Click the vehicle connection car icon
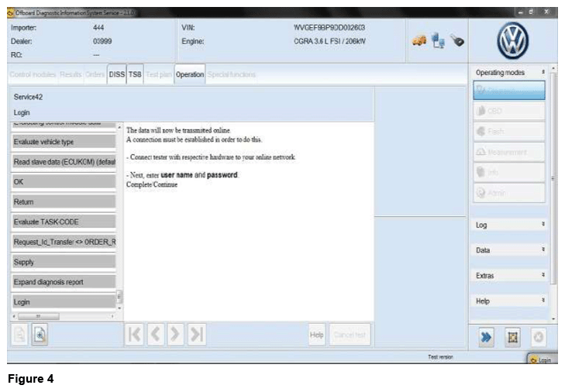Image resolution: width=565 pixels, height=392 pixels. click(x=419, y=41)
